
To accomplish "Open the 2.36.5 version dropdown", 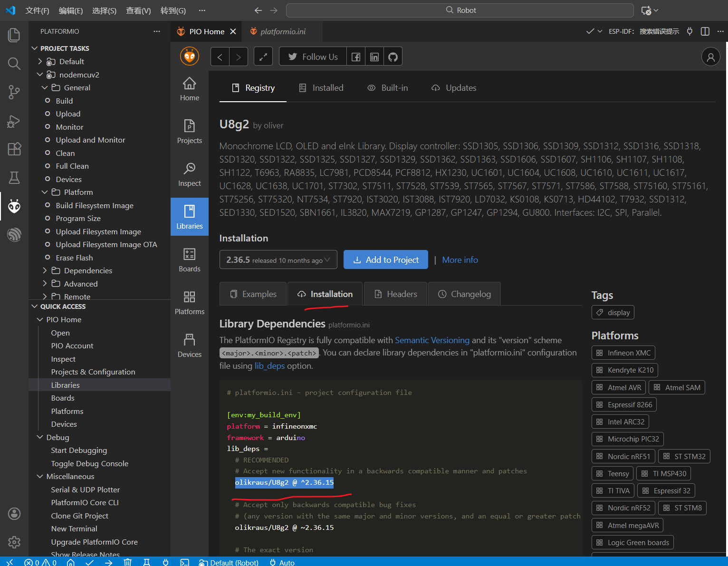I will point(278,260).
